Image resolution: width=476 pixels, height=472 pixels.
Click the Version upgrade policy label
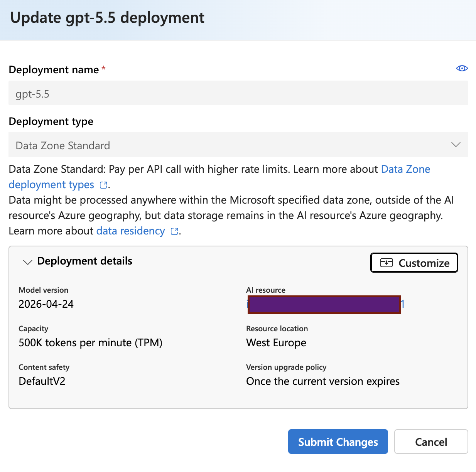(x=286, y=367)
